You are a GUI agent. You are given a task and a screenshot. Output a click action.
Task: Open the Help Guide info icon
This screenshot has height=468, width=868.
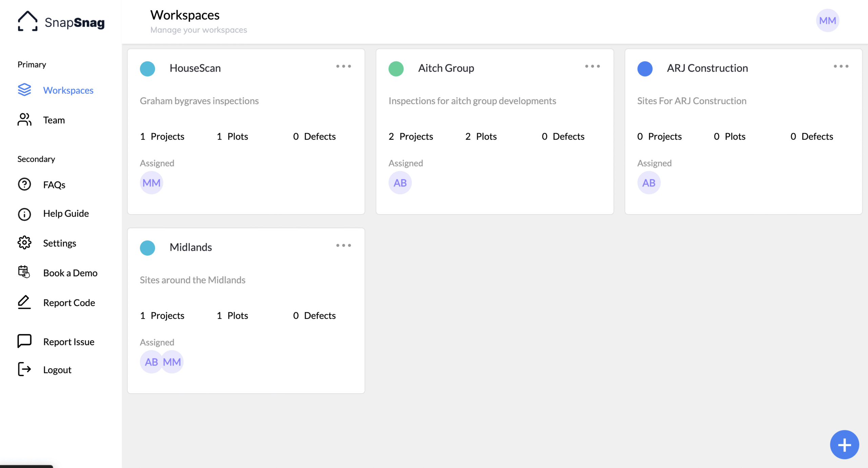point(24,214)
